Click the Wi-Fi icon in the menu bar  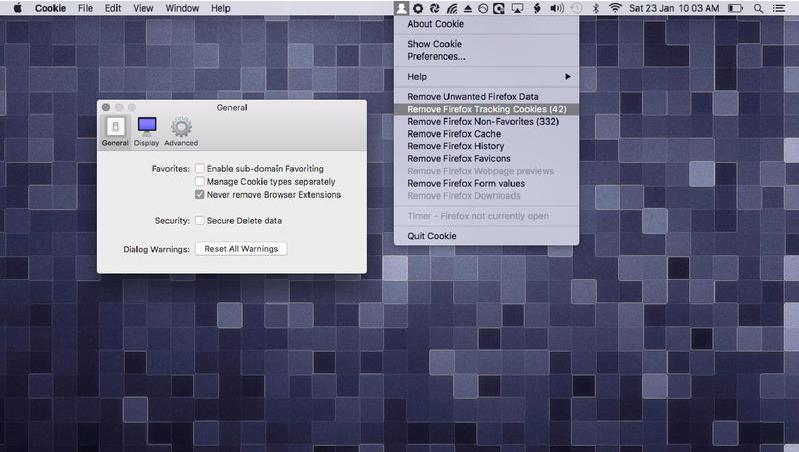pyautogui.click(x=615, y=8)
